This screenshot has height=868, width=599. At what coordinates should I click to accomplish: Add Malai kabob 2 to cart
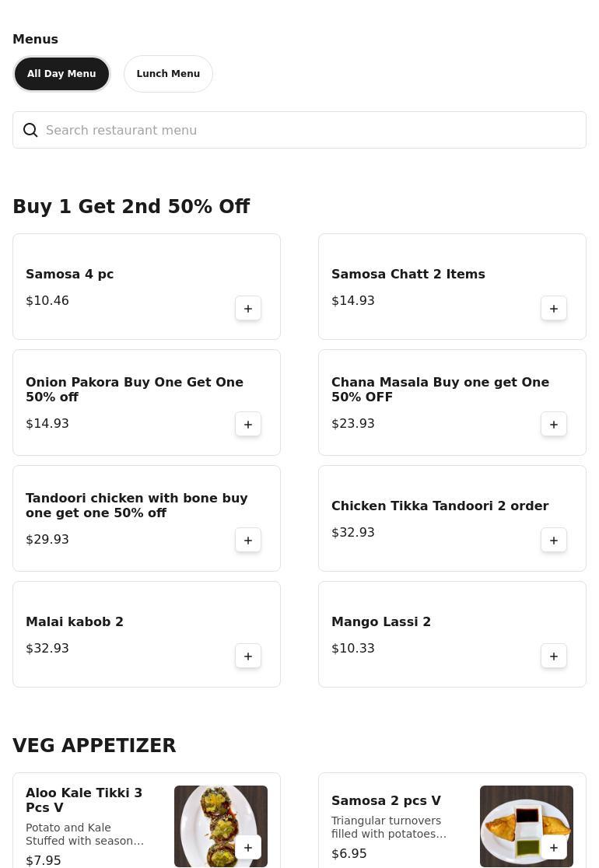(248, 656)
